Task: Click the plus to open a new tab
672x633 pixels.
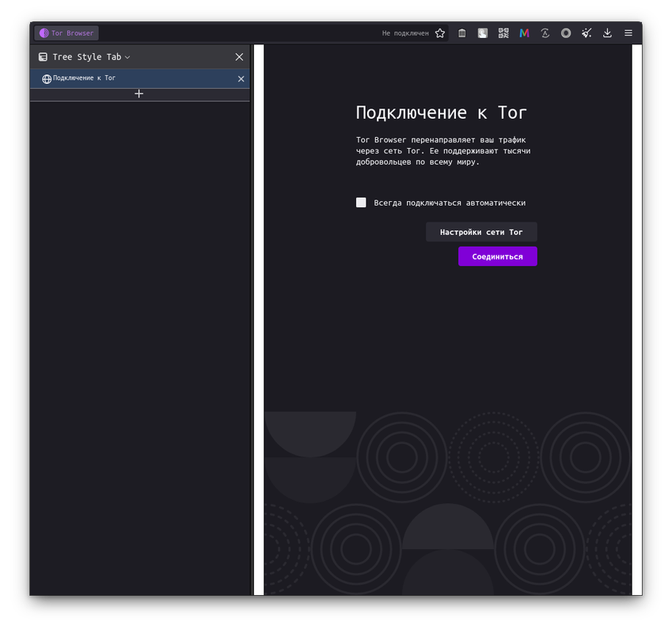Action: click(x=139, y=93)
